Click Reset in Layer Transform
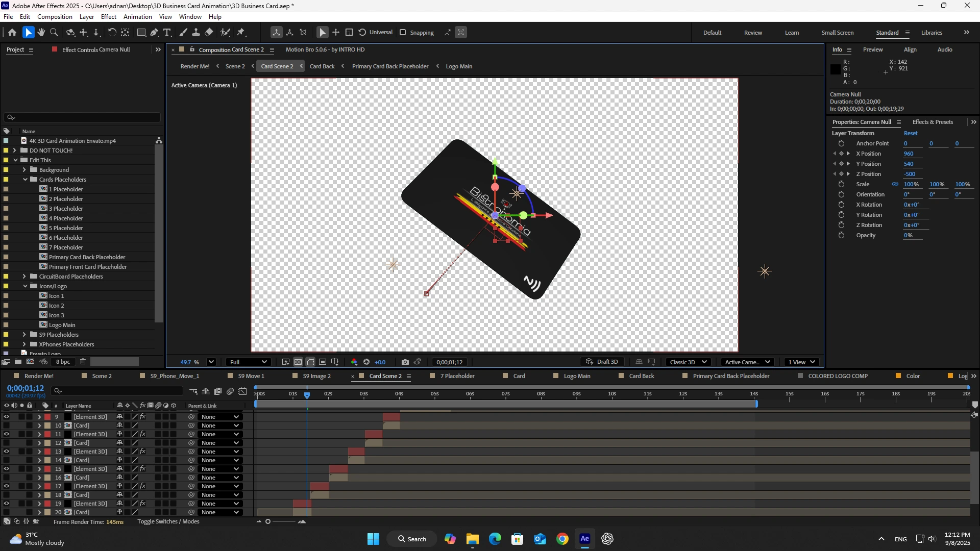 (910, 133)
